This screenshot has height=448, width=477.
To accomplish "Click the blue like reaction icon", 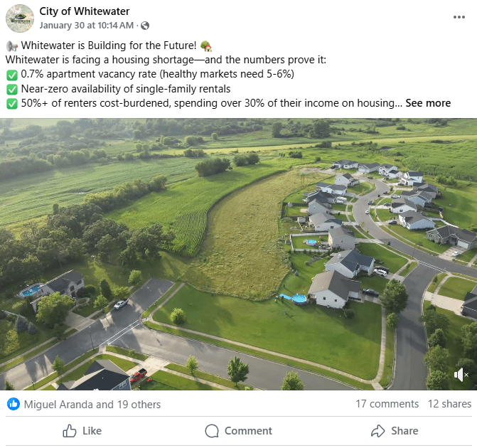I will pos(13,404).
